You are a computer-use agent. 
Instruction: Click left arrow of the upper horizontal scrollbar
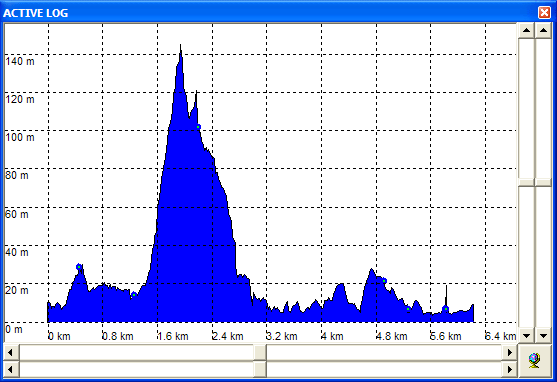point(11,352)
